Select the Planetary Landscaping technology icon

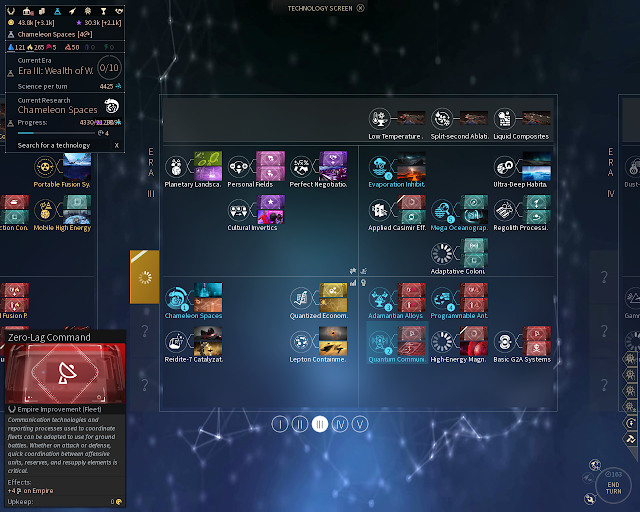click(176, 167)
